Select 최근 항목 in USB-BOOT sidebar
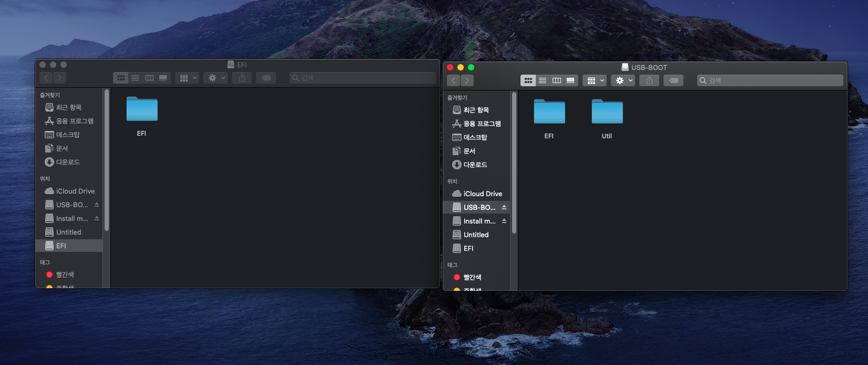This screenshot has width=868, height=365. click(x=476, y=110)
